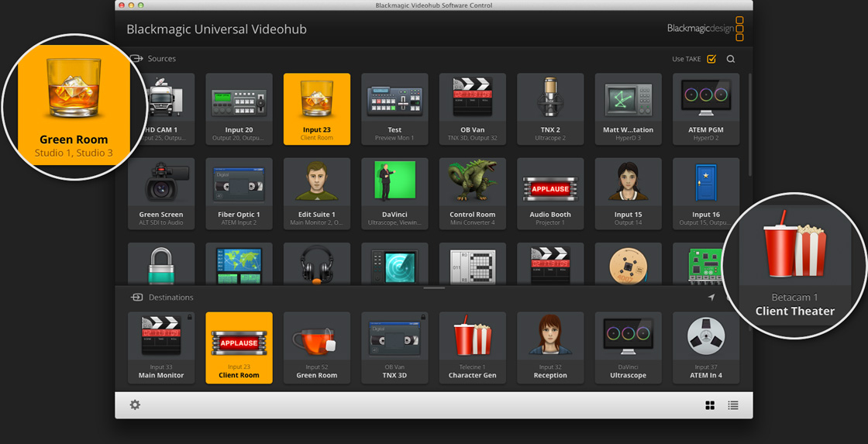Screen dimensions: 868x444
Task: Select padlock icon source tile
Action: pyautogui.click(x=161, y=263)
